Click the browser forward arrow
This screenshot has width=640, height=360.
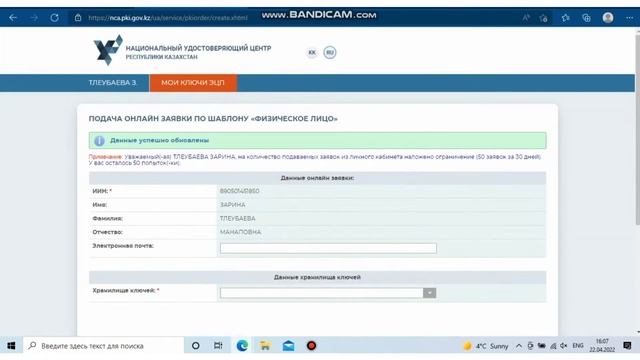[34, 18]
